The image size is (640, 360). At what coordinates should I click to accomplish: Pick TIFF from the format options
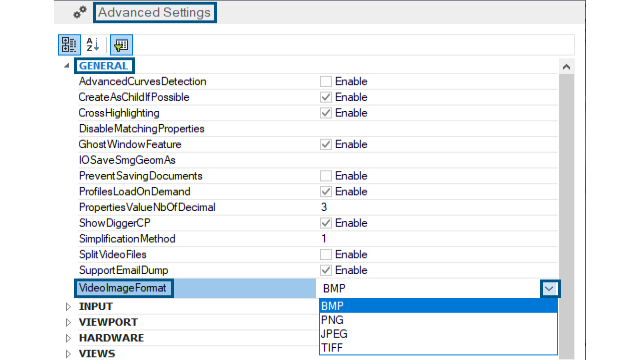click(x=438, y=348)
